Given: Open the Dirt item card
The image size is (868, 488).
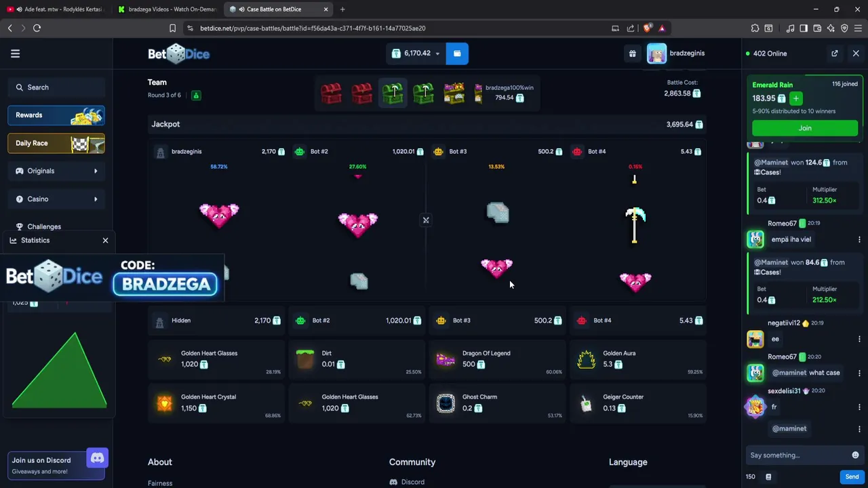Looking at the screenshot, I should click(x=358, y=359).
